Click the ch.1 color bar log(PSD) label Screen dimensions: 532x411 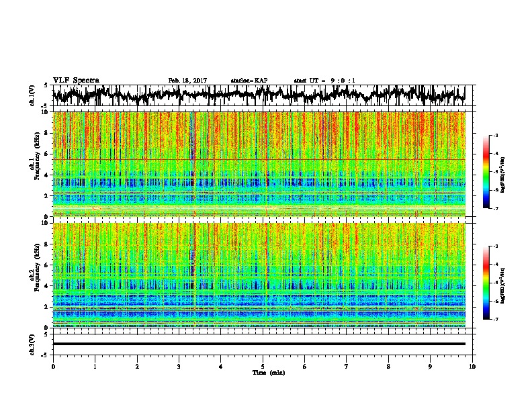click(503, 175)
